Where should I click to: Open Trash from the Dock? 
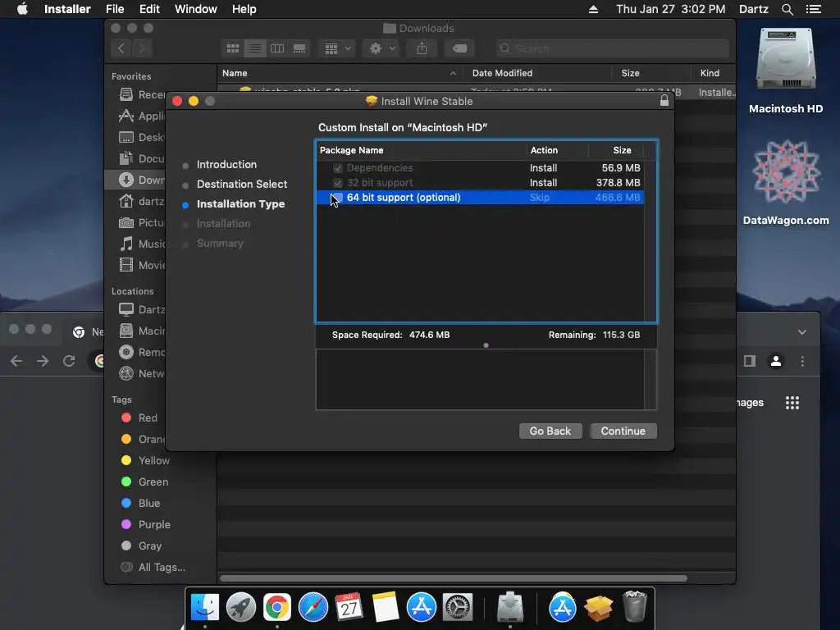tap(635, 606)
